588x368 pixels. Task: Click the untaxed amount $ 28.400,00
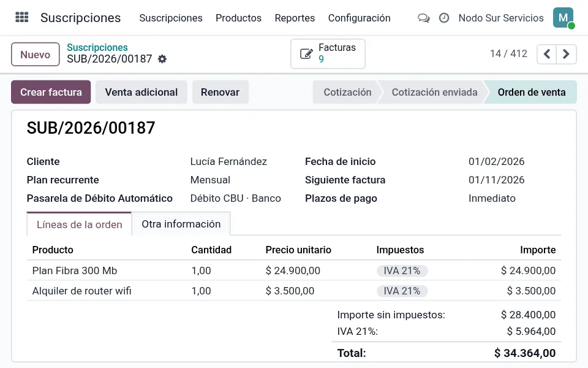click(x=528, y=315)
